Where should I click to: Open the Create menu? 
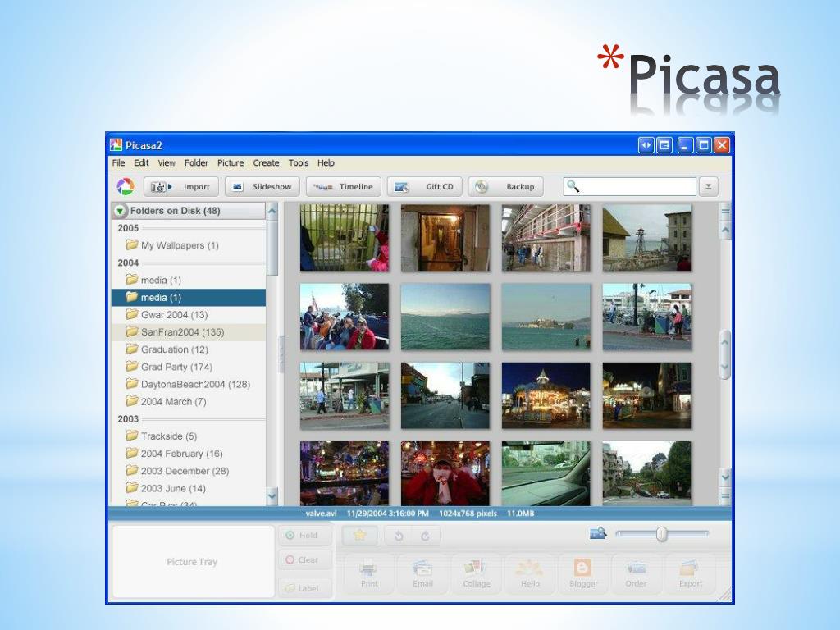(267, 163)
